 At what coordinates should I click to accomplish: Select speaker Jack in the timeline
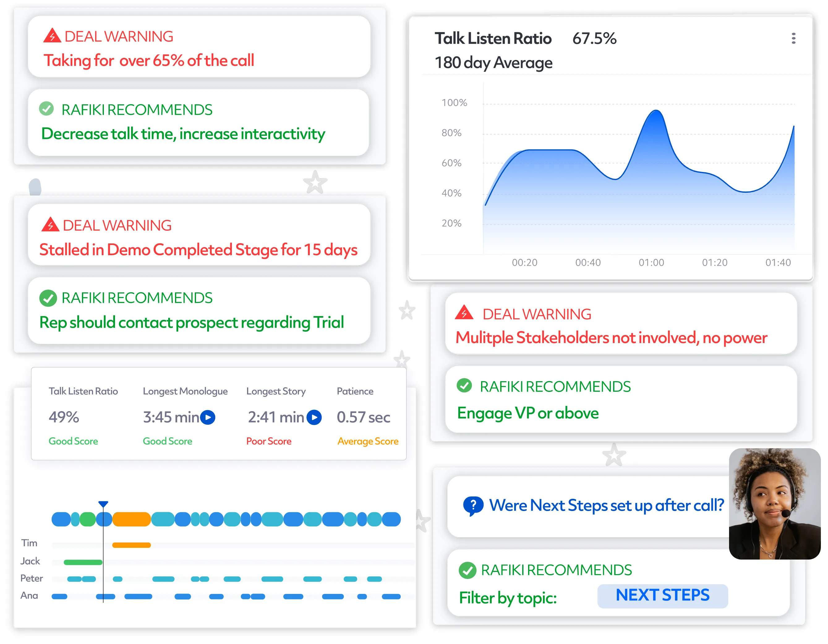pyautogui.click(x=30, y=561)
